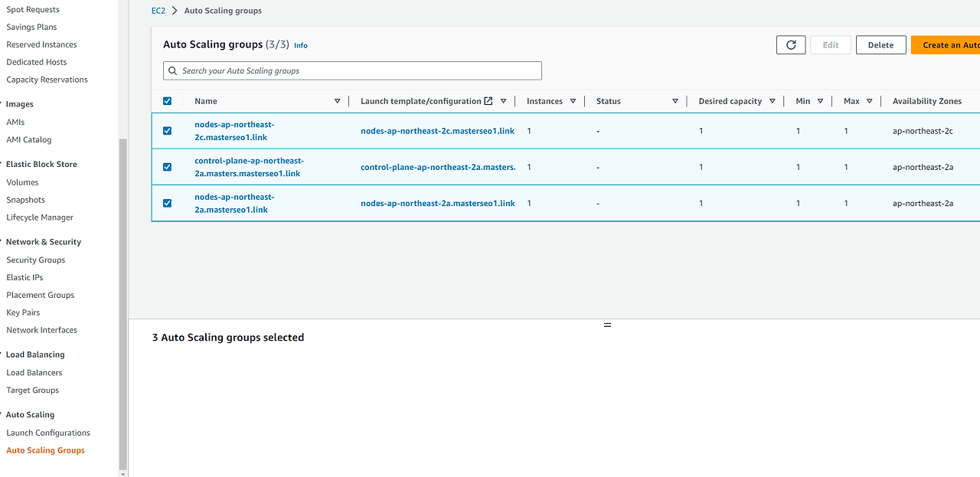Click the refresh icon button
The width and height of the screenshot is (980, 477).
[791, 45]
